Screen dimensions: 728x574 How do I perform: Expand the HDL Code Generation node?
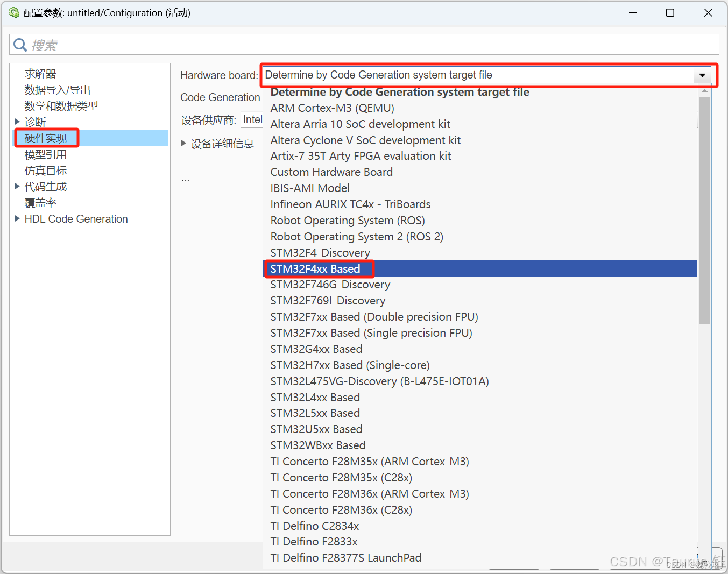tap(17, 218)
